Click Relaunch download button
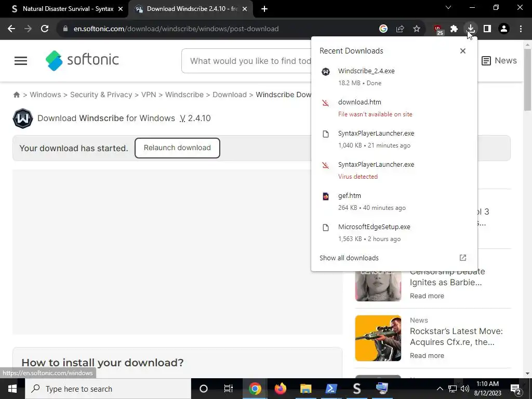Screen dimensions: 532x399 177,148
